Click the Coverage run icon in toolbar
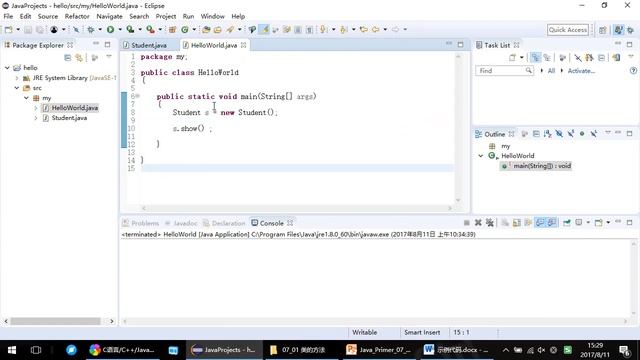Viewport: 640px width, 360px height. click(x=130, y=29)
